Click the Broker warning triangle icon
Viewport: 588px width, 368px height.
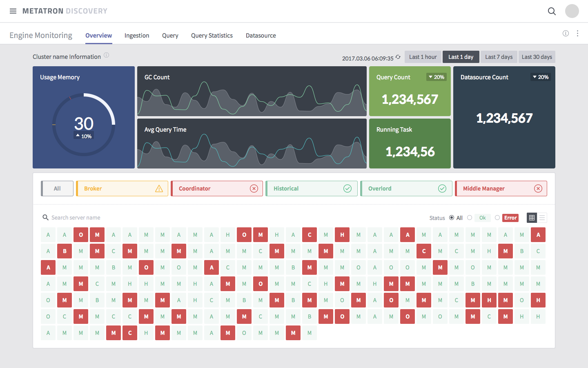[159, 188]
